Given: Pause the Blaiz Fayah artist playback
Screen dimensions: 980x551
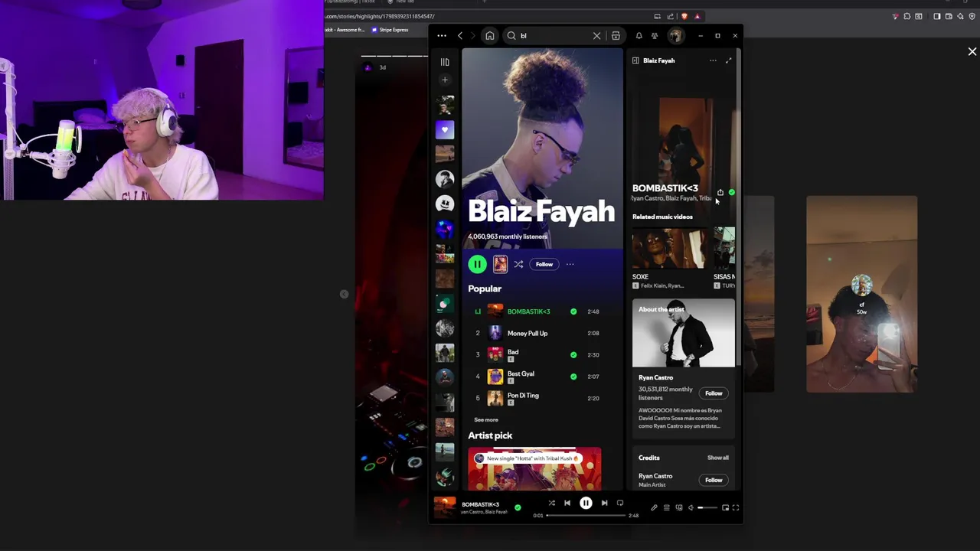Looking at the screenshot, I should [477, 264].
